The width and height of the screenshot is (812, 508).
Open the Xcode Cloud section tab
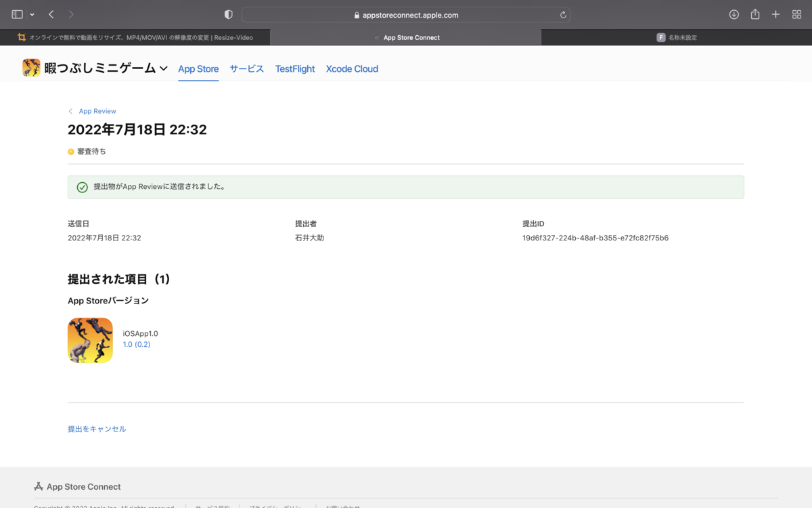click(x=352, y=68)
